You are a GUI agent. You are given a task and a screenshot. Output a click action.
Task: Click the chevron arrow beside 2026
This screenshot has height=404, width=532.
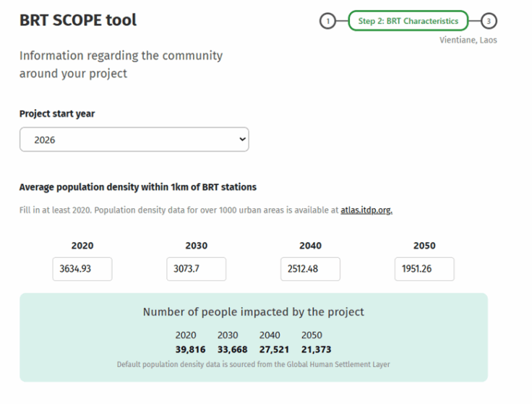coord(241,139)
